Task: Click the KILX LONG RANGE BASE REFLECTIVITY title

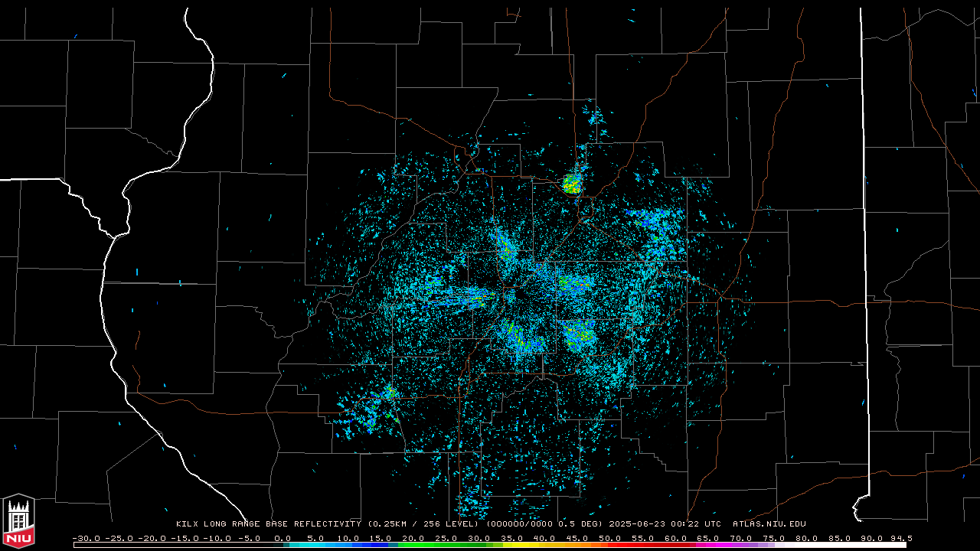Action: point(268,524)
